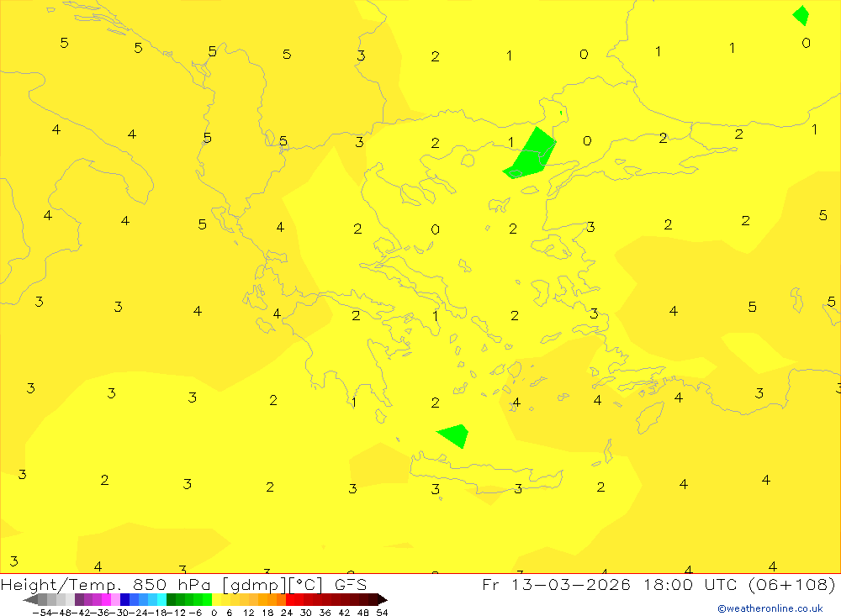This screenshot has width=841, height=616.
Task: Click the '(06+108)' forecast run label
Action: coord(791,584)
